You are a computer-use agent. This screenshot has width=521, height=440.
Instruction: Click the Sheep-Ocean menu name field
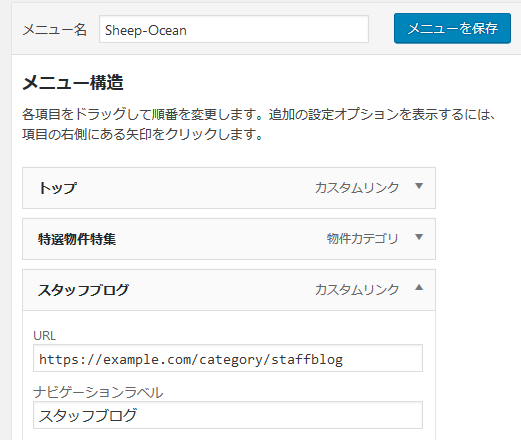[234, 29]
